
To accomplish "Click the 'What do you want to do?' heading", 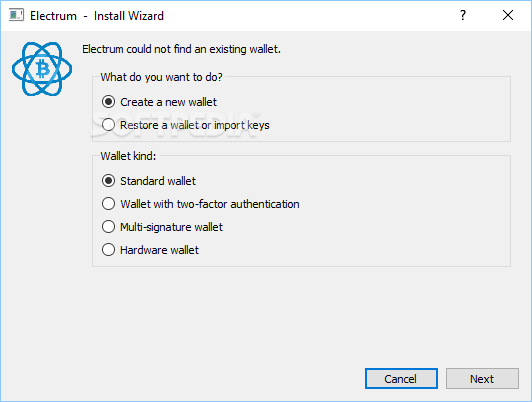I will (162, 77).
